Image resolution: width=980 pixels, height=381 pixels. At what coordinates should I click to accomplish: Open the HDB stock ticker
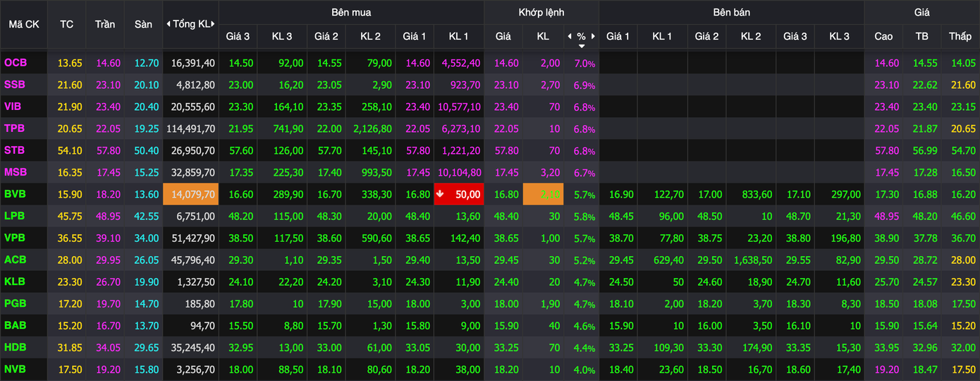click(15, 347)
